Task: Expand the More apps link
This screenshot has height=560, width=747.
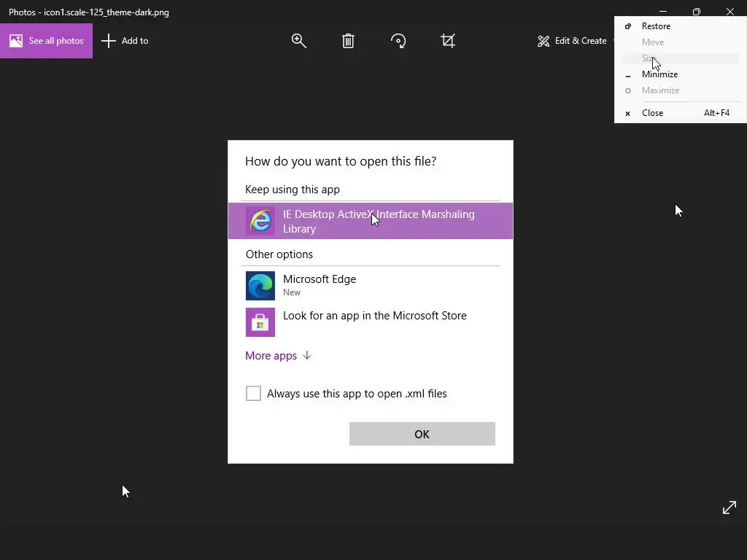Action: click(278, 356)
